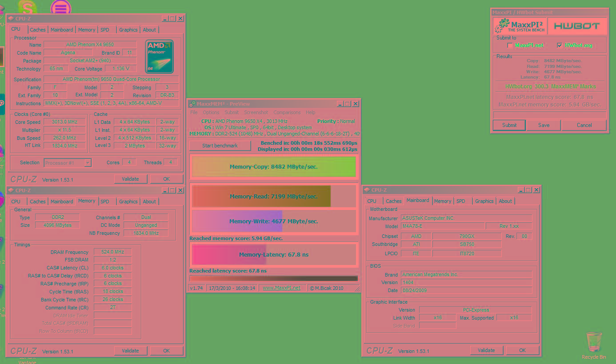616x364 pixels.
Task: Open the Options menu in MaxxMEM²
Action: [x=211, y=113]
